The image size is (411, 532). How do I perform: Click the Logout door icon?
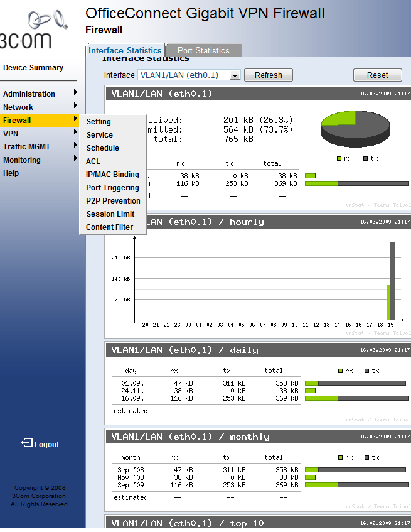27,443
